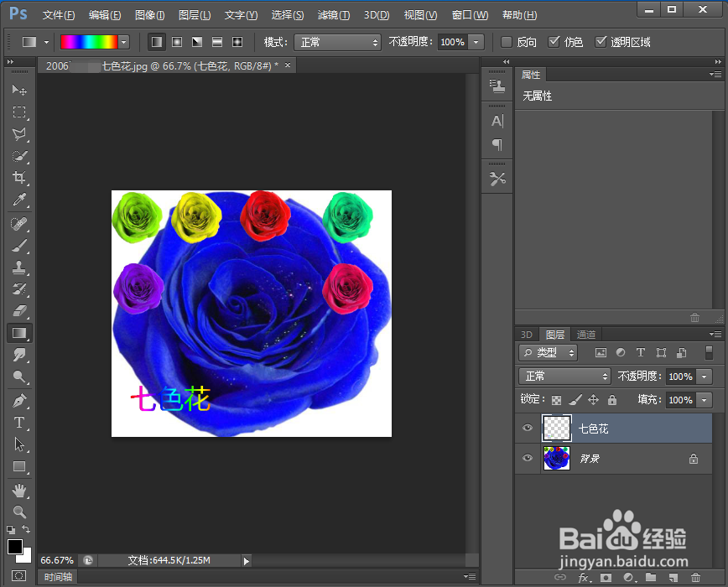Select the Crop tool
Image resolution: width=728 pixels, height=587 pixels.
tap(19, 177)
